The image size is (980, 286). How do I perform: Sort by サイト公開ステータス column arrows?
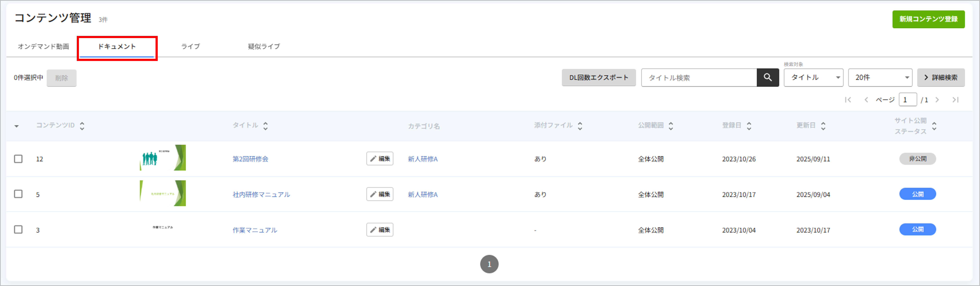point(934,126)
